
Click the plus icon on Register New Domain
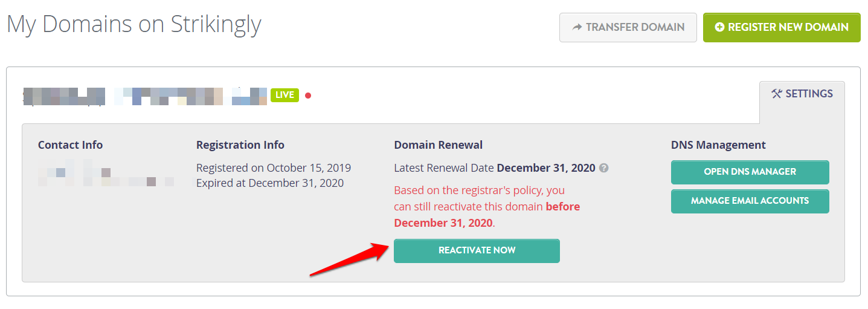coord(719,27)
